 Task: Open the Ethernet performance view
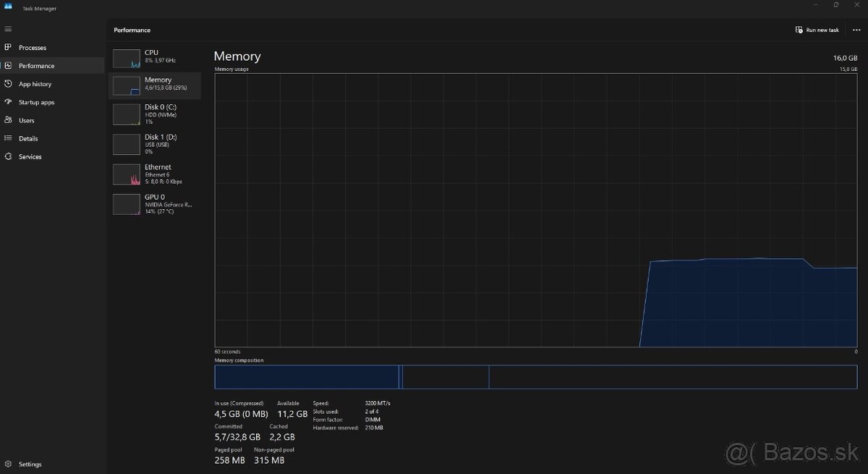155,174
